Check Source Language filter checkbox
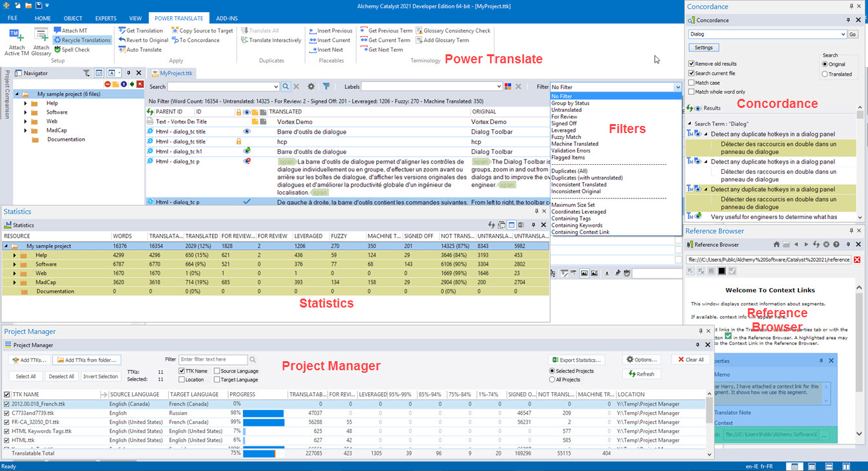Image resolution: width=868 pixels, height=471 pixels. pyautogui.click(x=217, y=371)
